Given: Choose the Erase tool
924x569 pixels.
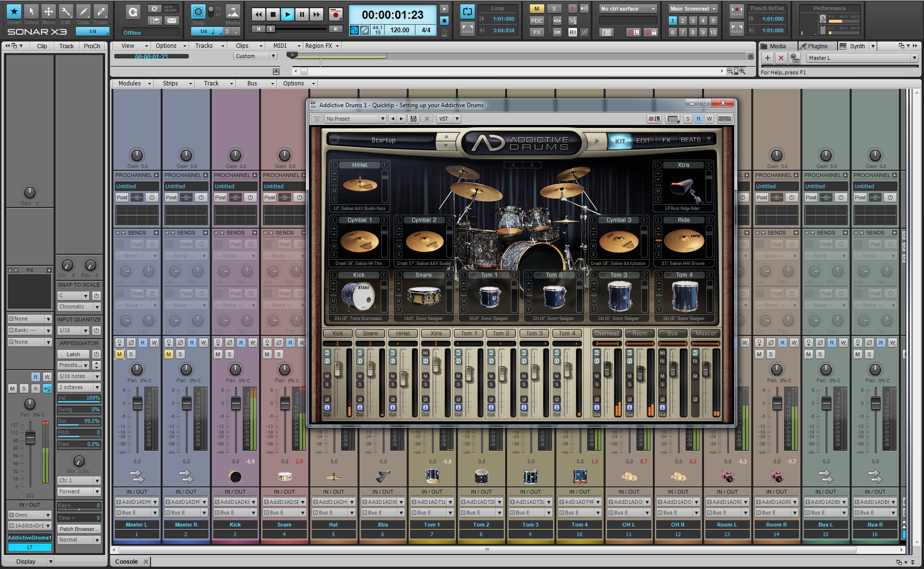Looking at the screenshot, I should [100, 12].
